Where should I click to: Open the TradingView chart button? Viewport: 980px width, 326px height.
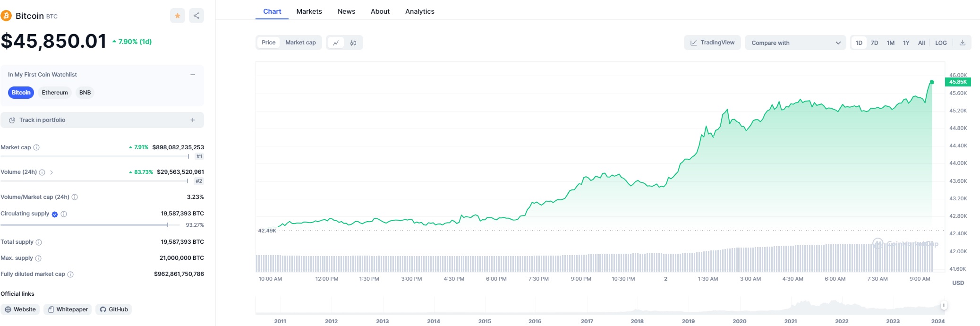tap(712, 43)
